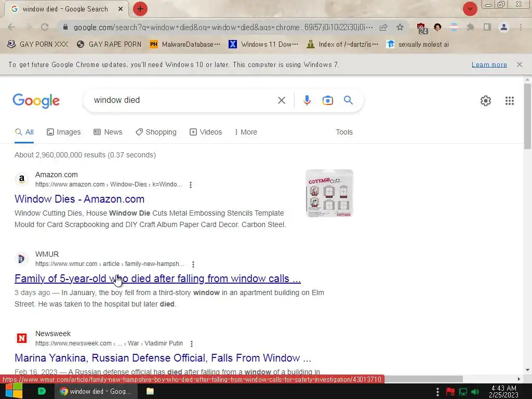Open the Window Dies - Amazon.com result
Screen dimensions: 532x399
tap(79, 199)
